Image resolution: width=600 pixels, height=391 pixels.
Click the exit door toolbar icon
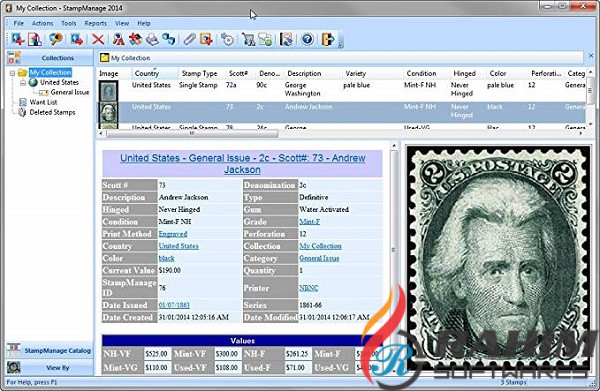328,39
